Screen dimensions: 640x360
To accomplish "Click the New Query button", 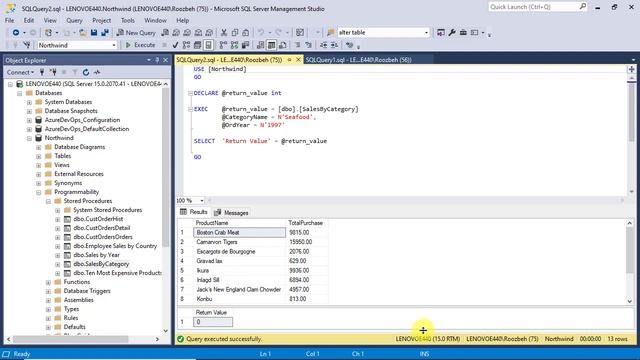I will (136, 33).
